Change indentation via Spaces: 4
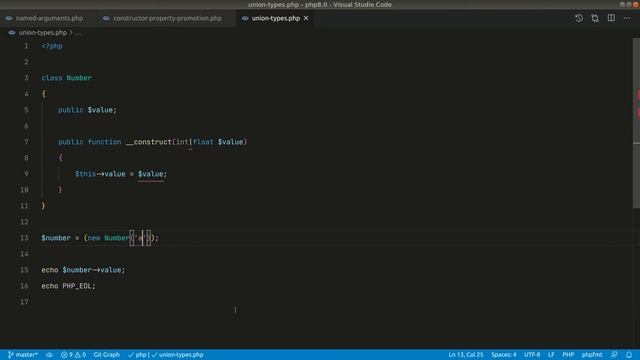The image size is (640, 360). (x=504, y=355)
